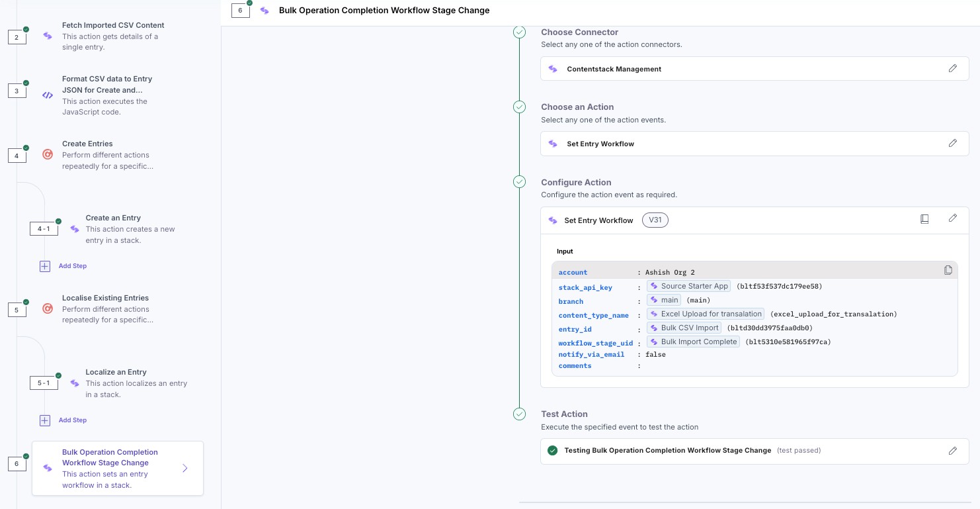Edit the Contentstack Management connector
The image size is (980, 509).
pyautogui.click(x=952, y=68)
